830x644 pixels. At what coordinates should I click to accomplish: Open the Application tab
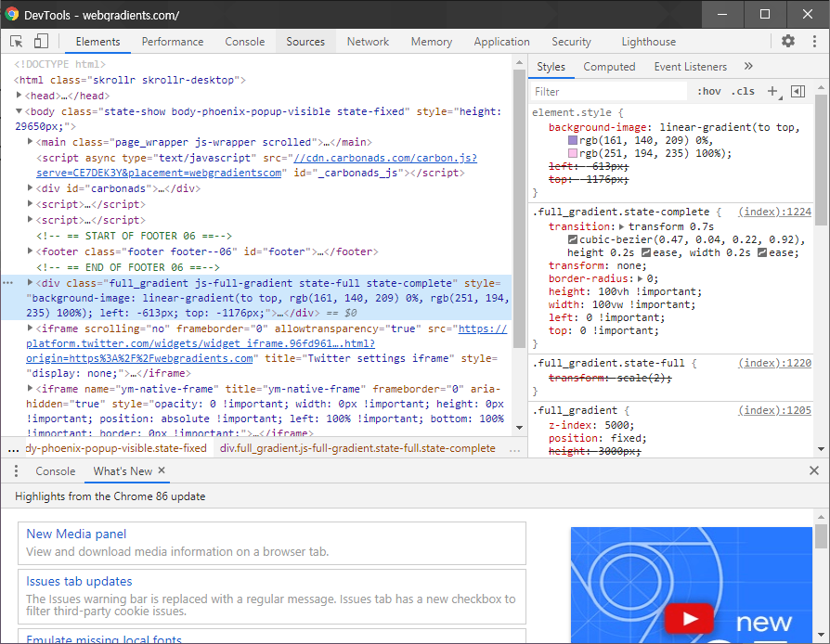click(x=502, y=41)
